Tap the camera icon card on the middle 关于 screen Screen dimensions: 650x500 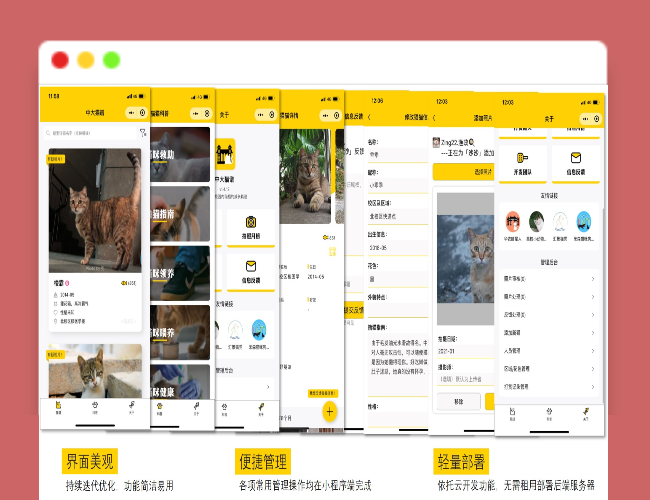tap(251, 228)
